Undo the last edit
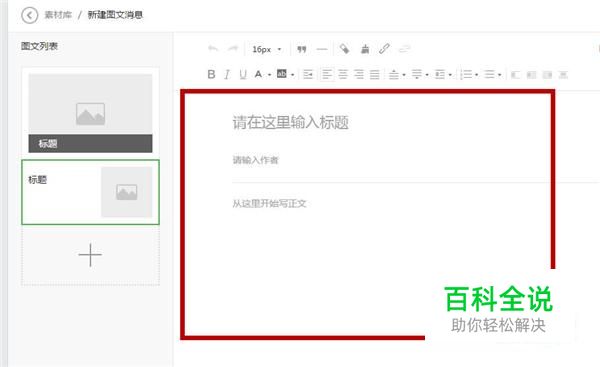The width and height of the screenshot is (600, 367). click(x=213, y=49)
